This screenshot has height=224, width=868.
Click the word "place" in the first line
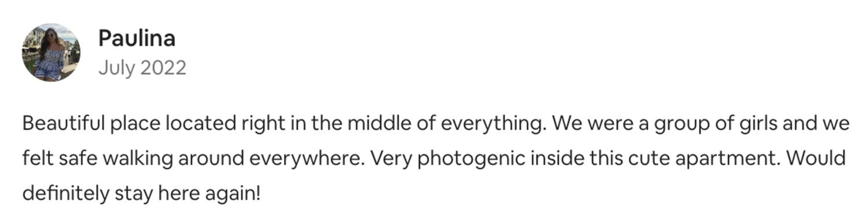135,123
